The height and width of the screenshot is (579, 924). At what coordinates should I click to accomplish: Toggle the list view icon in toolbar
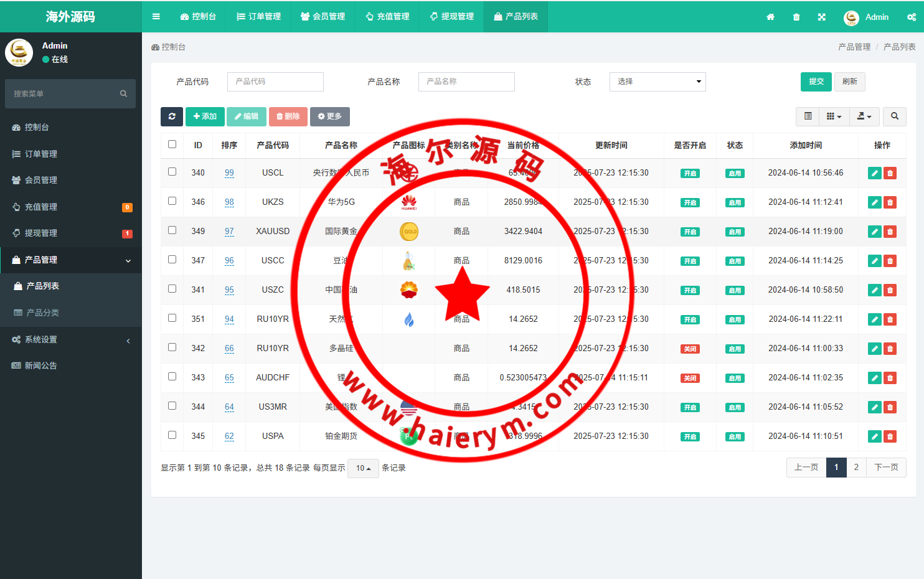pos(808,116)
